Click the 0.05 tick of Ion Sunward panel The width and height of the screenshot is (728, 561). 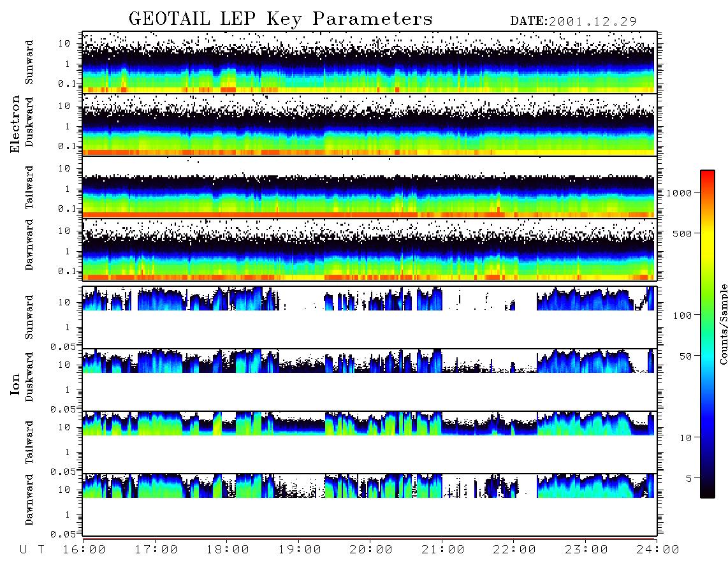[x=64, y=346]
